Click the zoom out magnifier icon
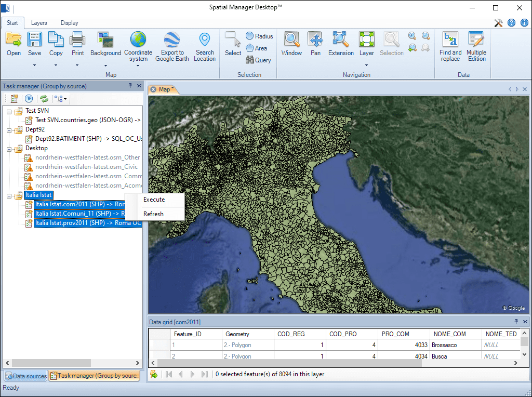The image size is (532, 397). point(425,36)
